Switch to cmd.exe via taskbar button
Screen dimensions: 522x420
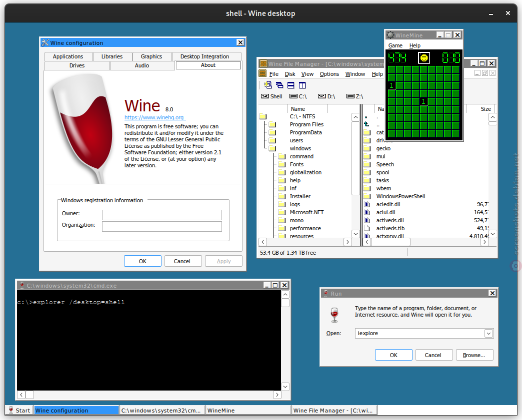pos(162,411)
